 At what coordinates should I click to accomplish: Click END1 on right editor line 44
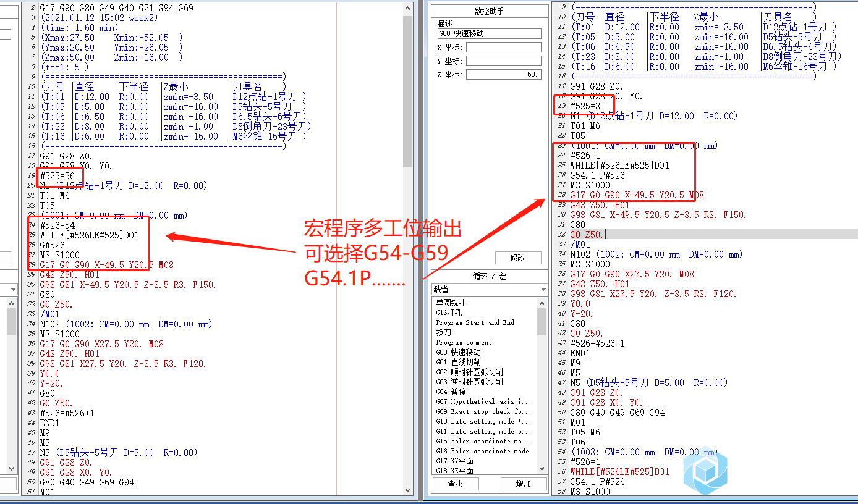pos(580,353)
